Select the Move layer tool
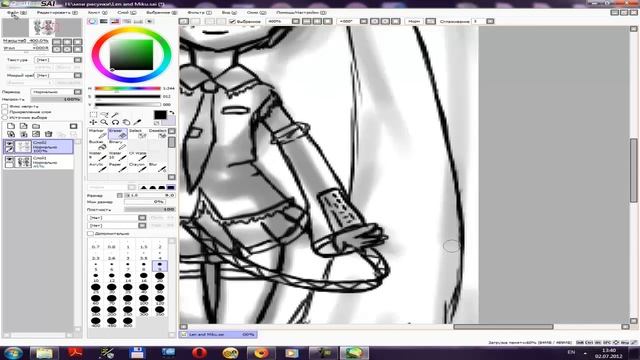Image resolution: width=640 pixels, height=360 pixels. coord(93,122)
